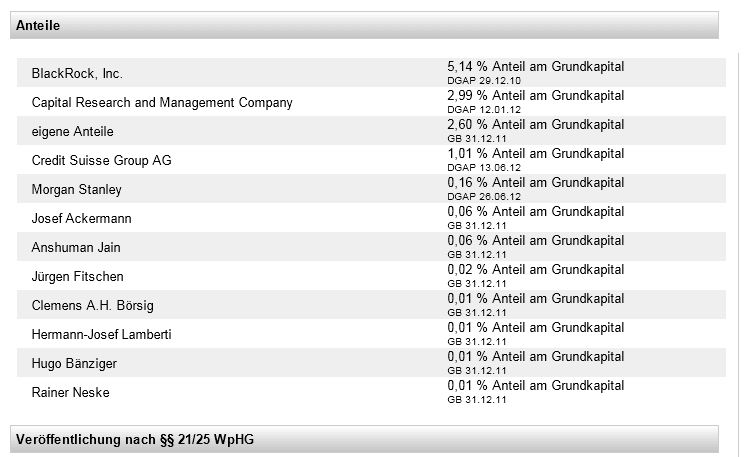Click the DGAP 26.06.12 source date

click(484, 197)
